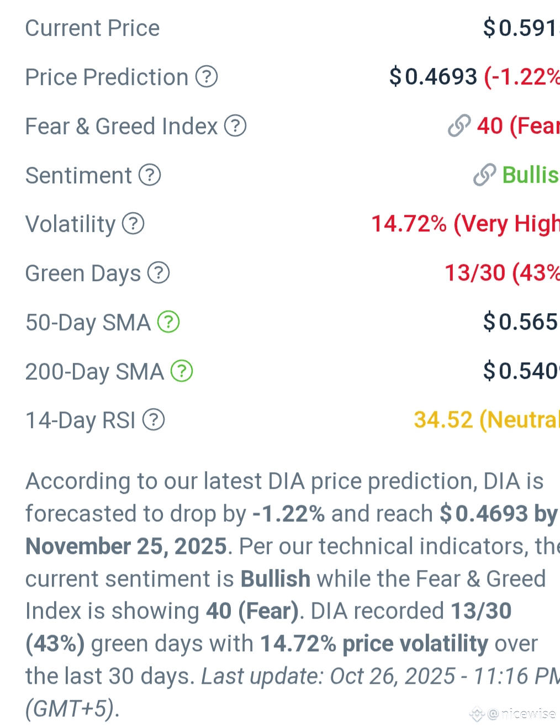Open the green 50-Day SMA help icon
The width and height of the screenshot is (560, 728).
tap(168, 322)
